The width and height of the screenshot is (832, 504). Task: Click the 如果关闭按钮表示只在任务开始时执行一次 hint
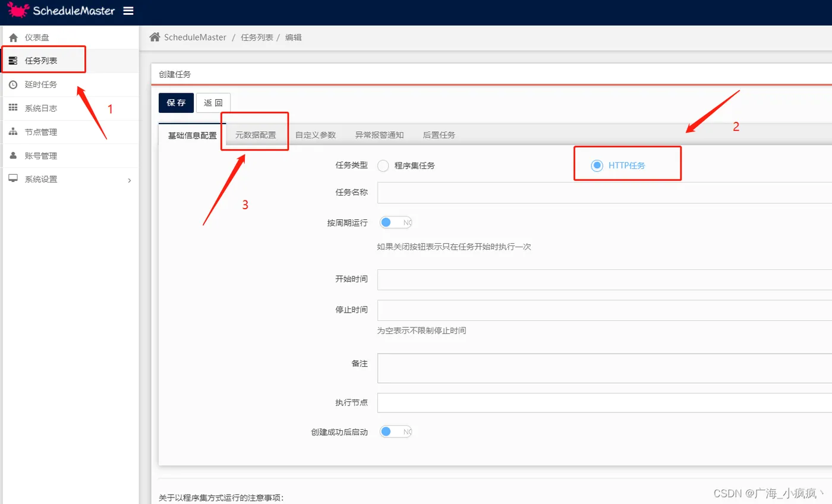point(454,246)
